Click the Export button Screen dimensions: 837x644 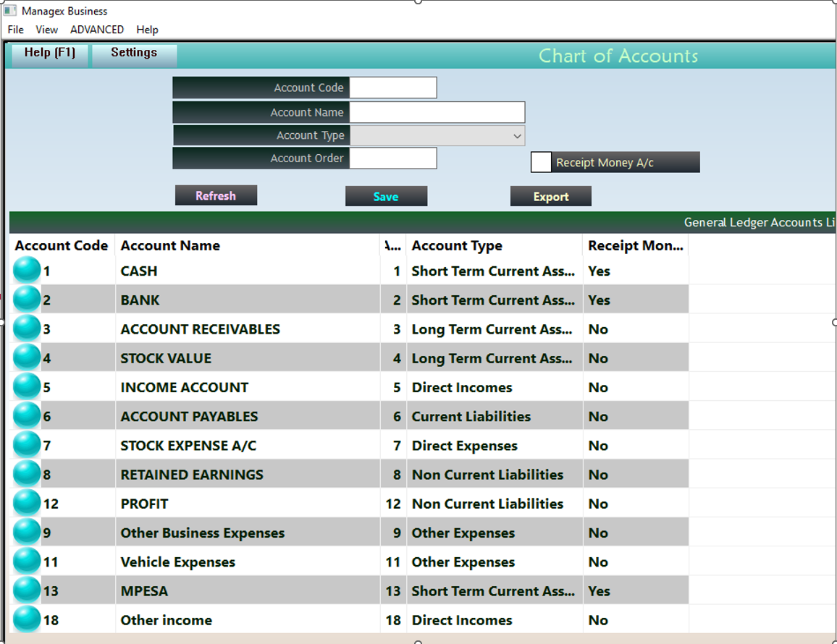(x=551, y=195)
